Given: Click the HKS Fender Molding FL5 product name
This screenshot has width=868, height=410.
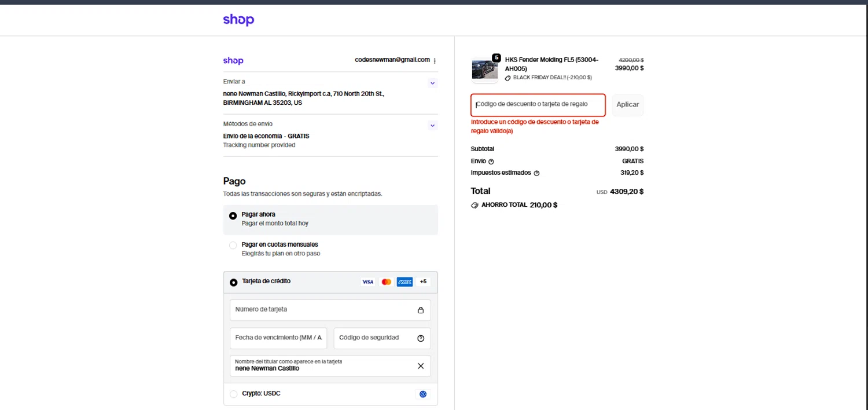Looking at the screenshot, I should [552, 64].
